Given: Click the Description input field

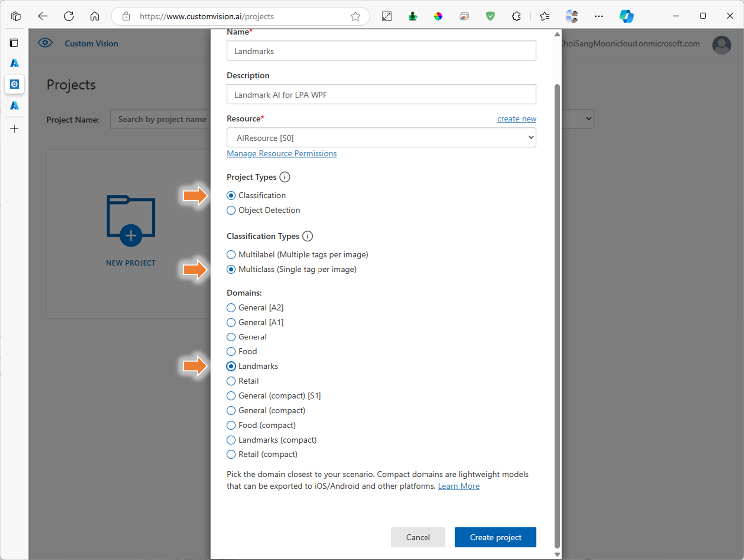Looking at the screenshot, I should pos(382,94).
